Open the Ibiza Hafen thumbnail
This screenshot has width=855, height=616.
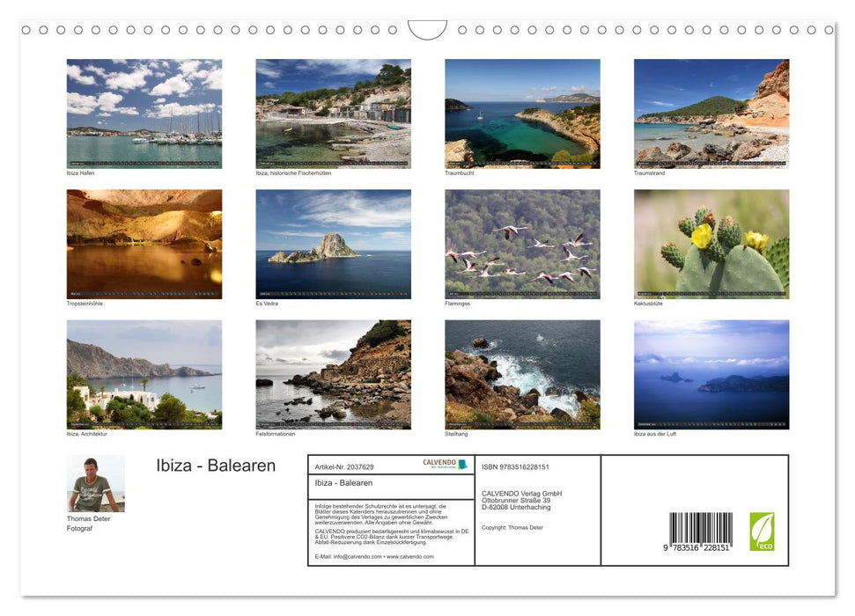tap(144, 114)
